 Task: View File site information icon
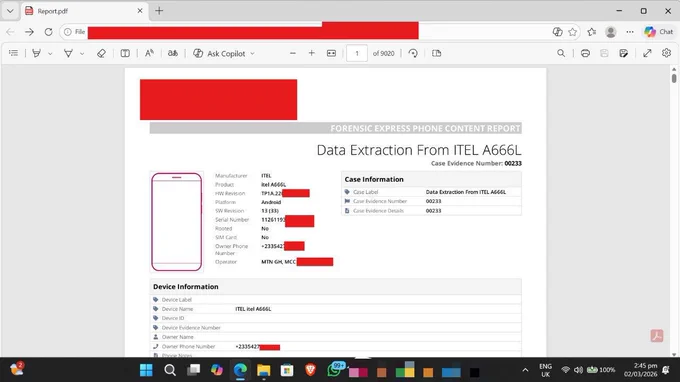click(x=74, y=32)
